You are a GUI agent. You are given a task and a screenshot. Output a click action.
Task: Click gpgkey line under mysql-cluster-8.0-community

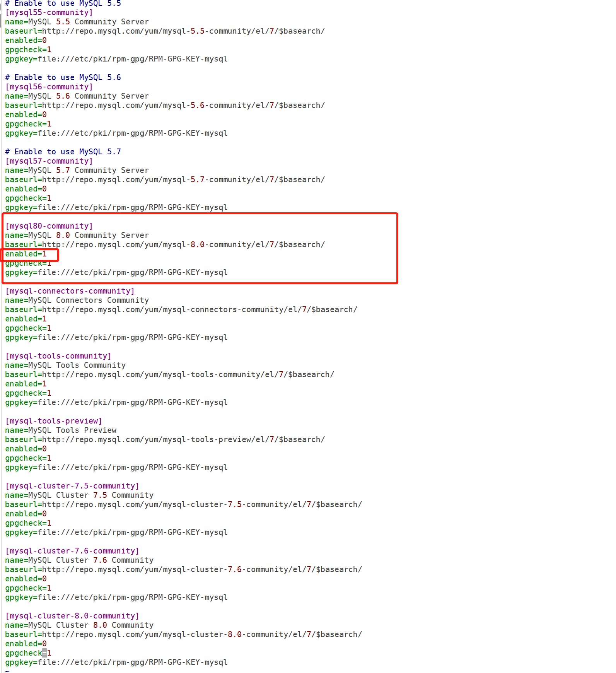116,662
